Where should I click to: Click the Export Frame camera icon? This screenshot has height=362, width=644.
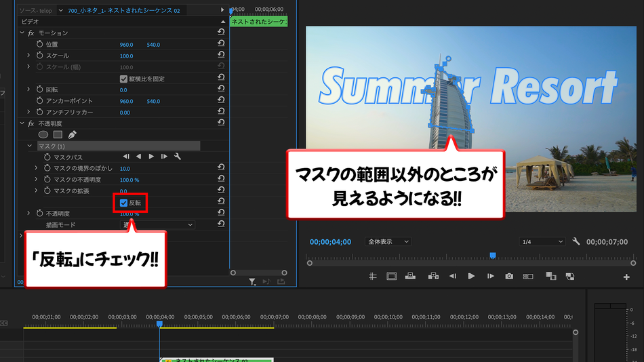509,276
